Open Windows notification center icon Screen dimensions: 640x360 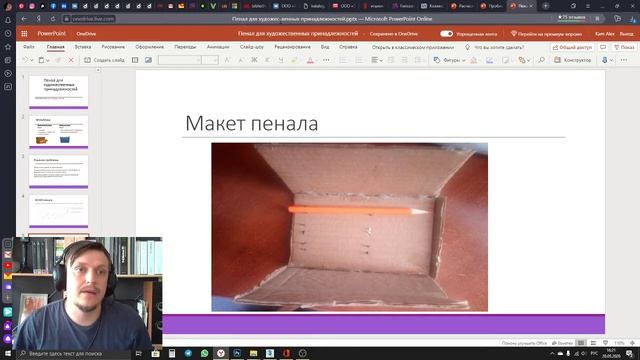click(630, 353)
